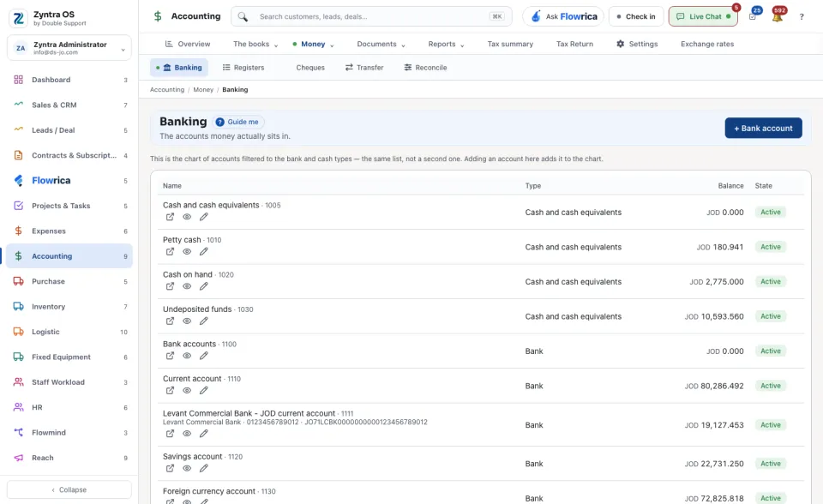This screenshot has height=504, width=823.
Task: Open the tasks checklist icon in header
Action: pyautogui.click(x=753, y=16)
